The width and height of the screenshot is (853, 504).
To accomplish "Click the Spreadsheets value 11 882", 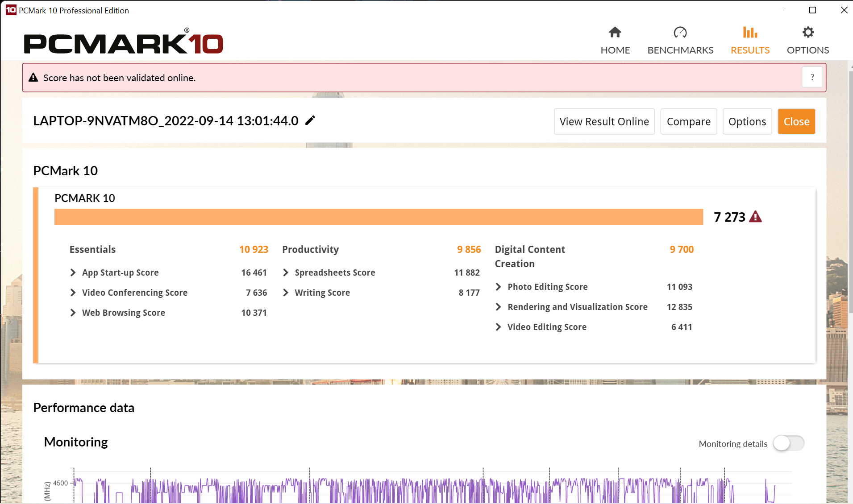I will click(x=467, y=273).
